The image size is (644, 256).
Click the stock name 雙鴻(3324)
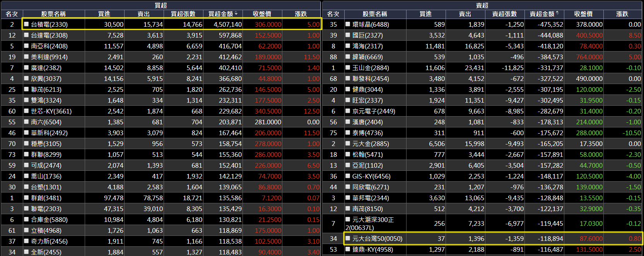(46, 100)
